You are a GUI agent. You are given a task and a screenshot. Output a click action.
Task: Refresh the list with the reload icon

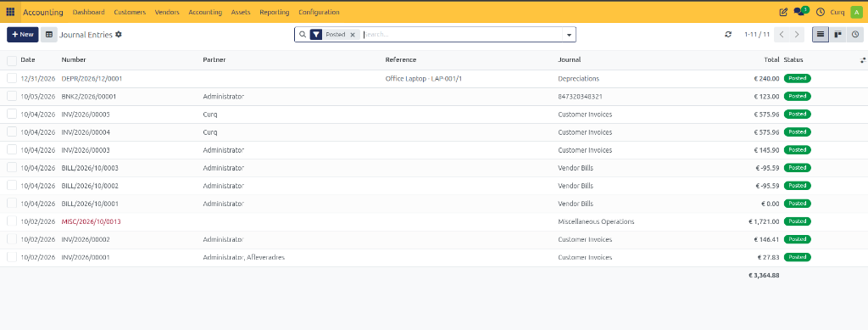click(x=728, y=34)
